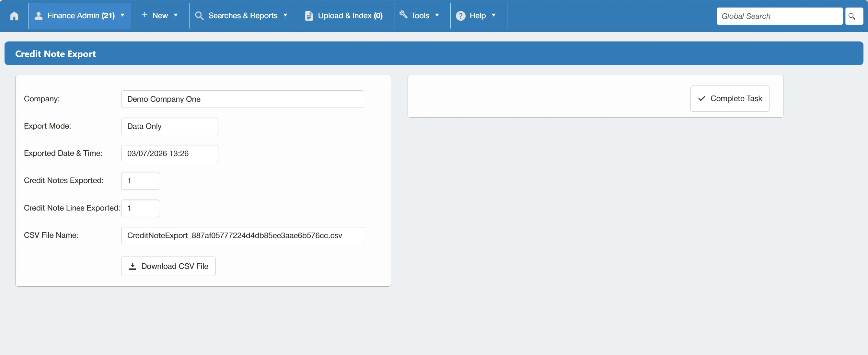Viewport: 868px width, 355px height.
Task: Open the Help menu label
Action: point(478,16)
